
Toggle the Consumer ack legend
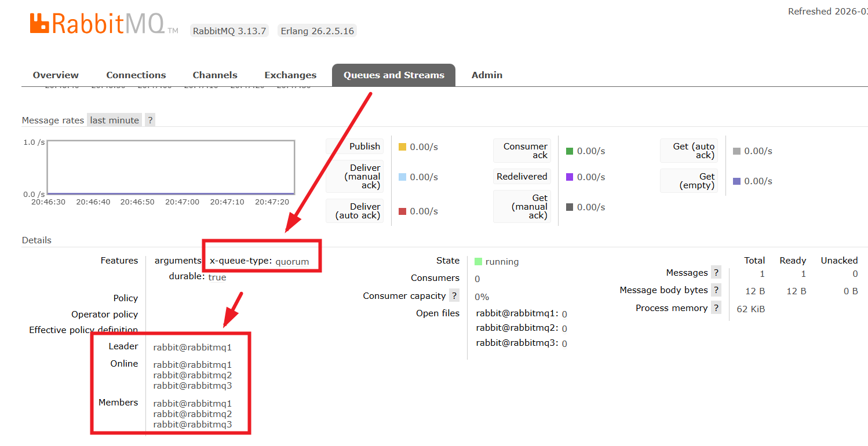(522, 151)
